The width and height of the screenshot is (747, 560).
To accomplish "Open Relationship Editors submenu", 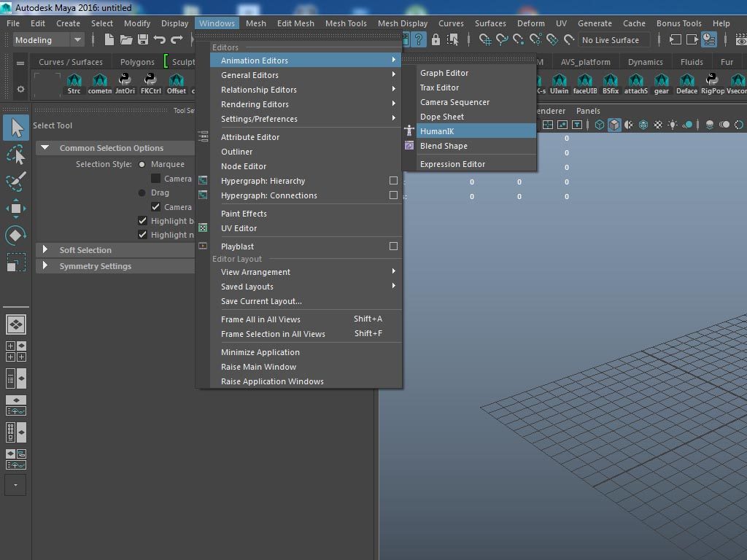I will point(306,90).
